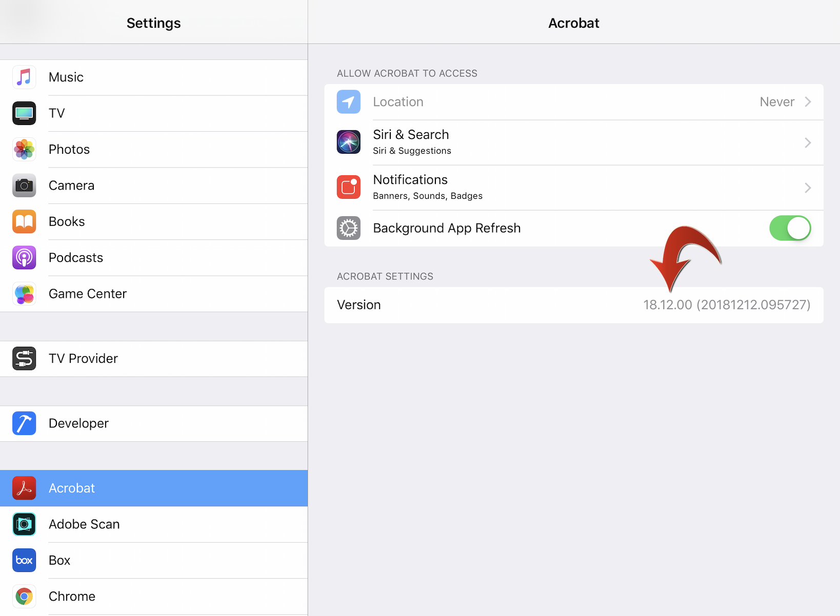This screenshot has height=616, width=840.
Task: Open Music settings row
Action: pos(154,77)
